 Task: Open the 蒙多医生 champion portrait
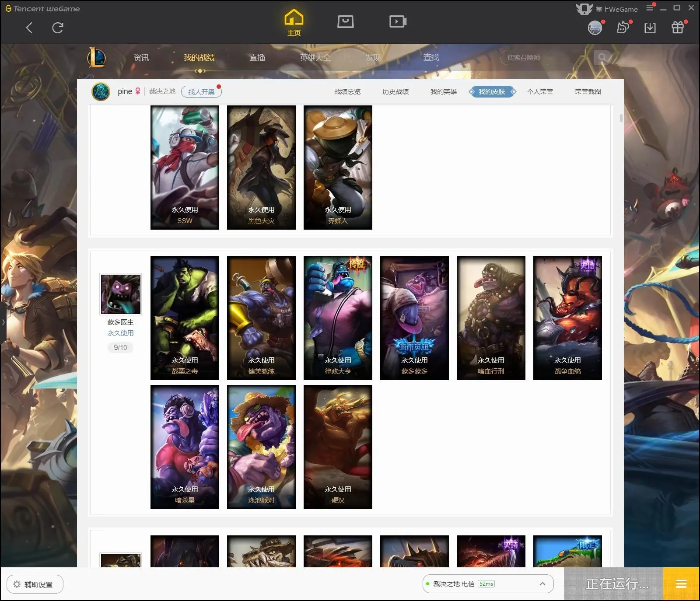coord(121,294)
